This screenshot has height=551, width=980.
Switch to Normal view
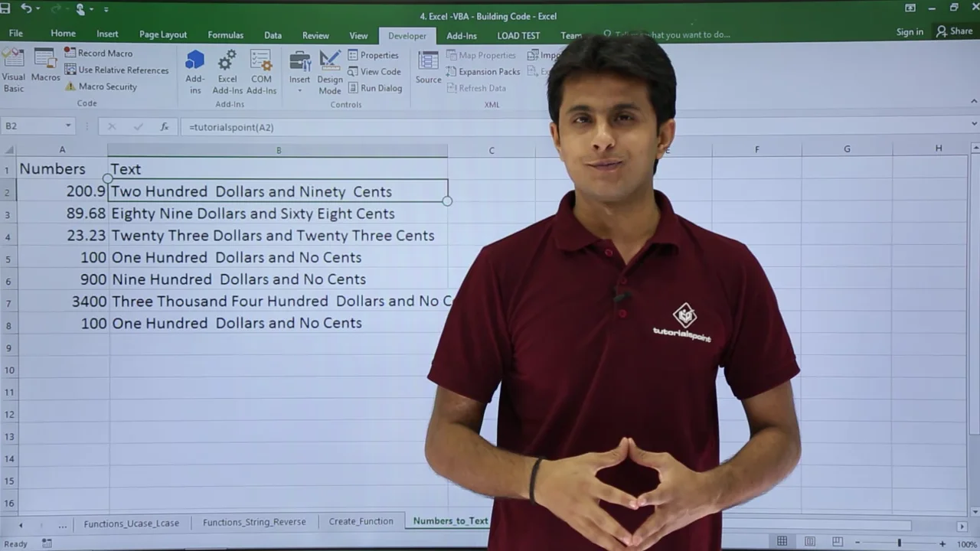pyautogui.click(x=782, y=542)
